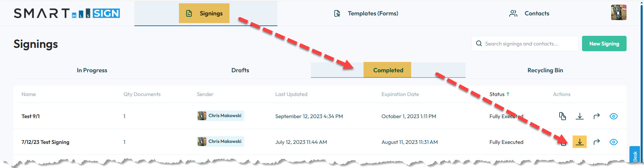Download the Test 9/1 signing

tap(580, 116)
